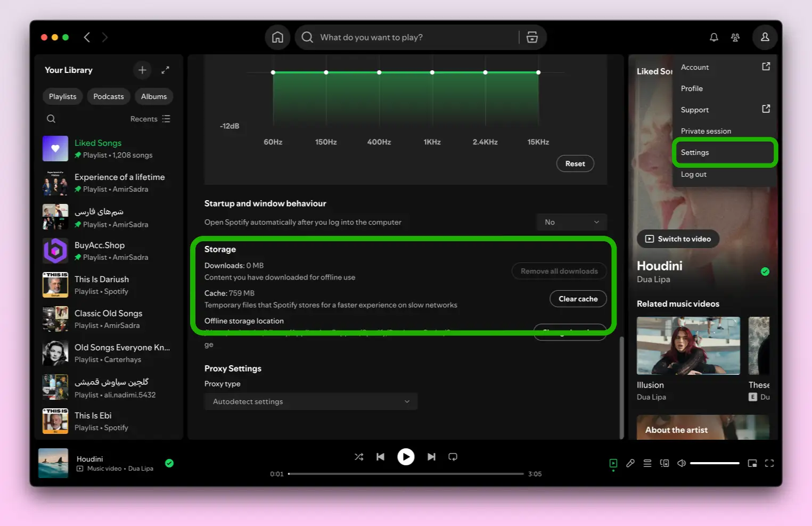The width and height of the screenshot is (812, 526).
Task: Click the Switch to video button
Action: click(678, 239)
